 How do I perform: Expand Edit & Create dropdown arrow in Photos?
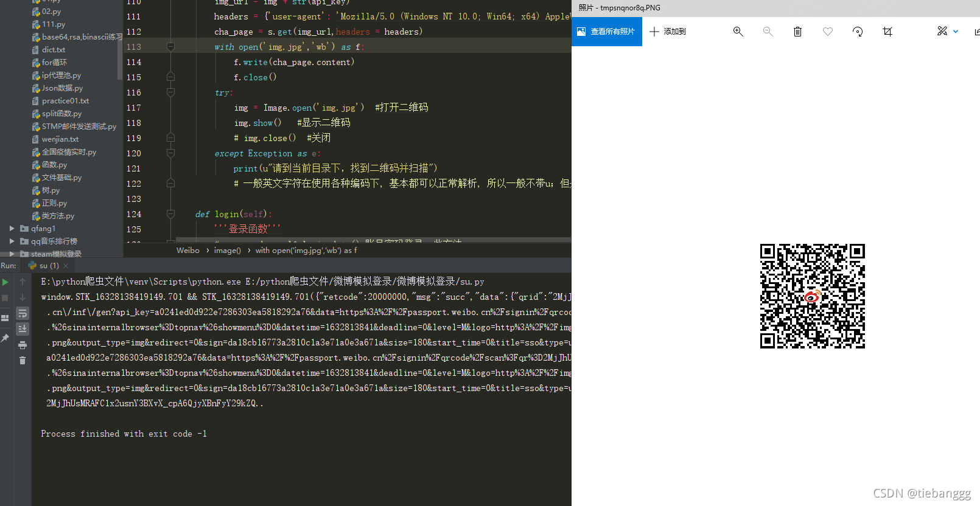(x=956, y=32)
